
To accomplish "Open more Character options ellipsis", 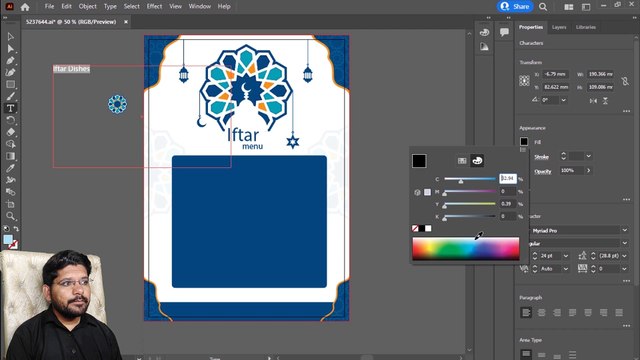I will click(x=627, y=281).
